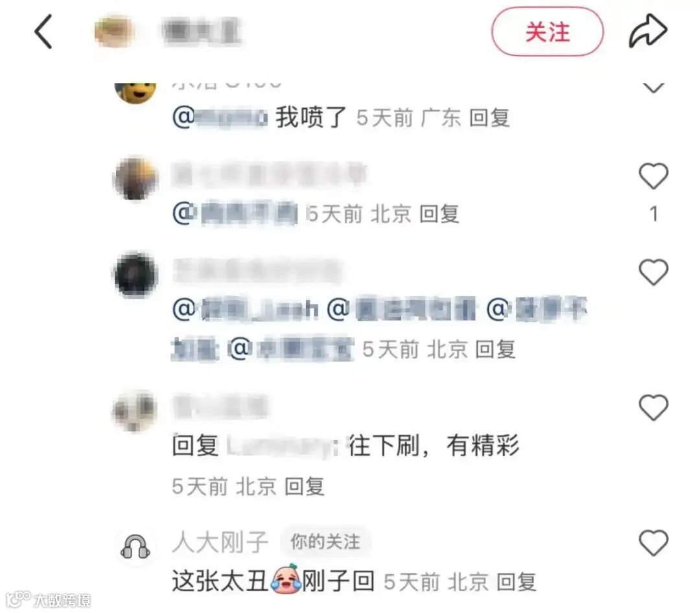Collapse replies with the top chevron
The width and height of the screenshot is (700, 613).
click(x=653, y=87)
